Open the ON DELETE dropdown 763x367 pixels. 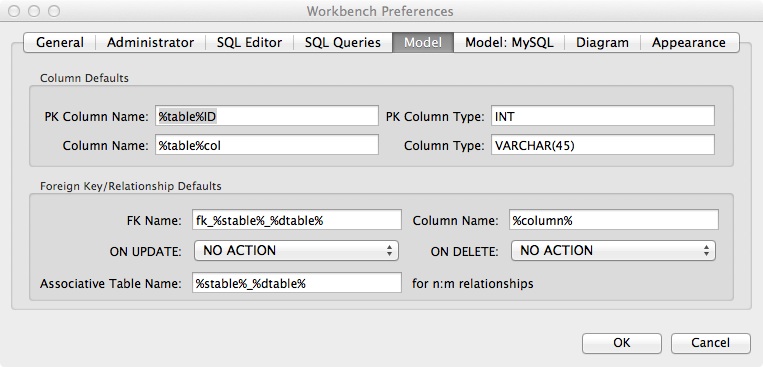coord(613,251)
